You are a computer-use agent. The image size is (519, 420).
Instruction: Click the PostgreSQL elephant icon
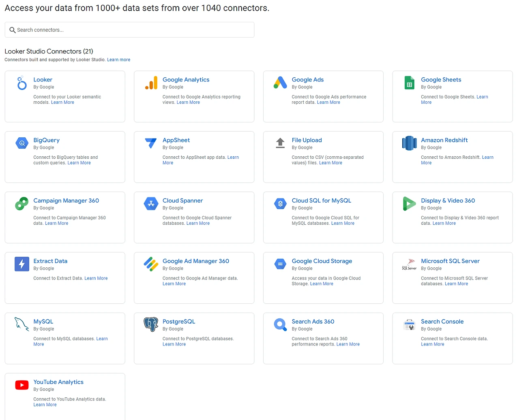tap(151, 324)
